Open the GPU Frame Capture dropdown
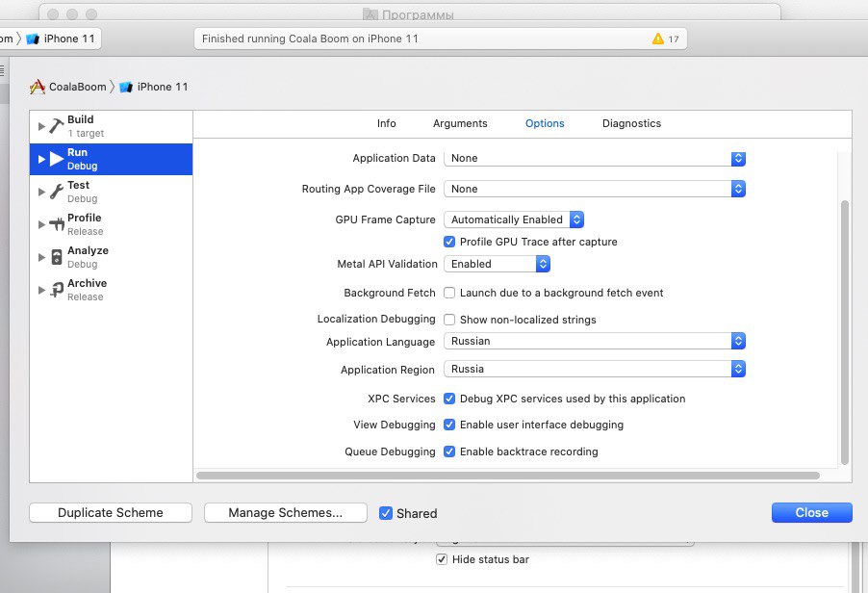The width and height of the screenshot is (868, 593). [514, 219]
